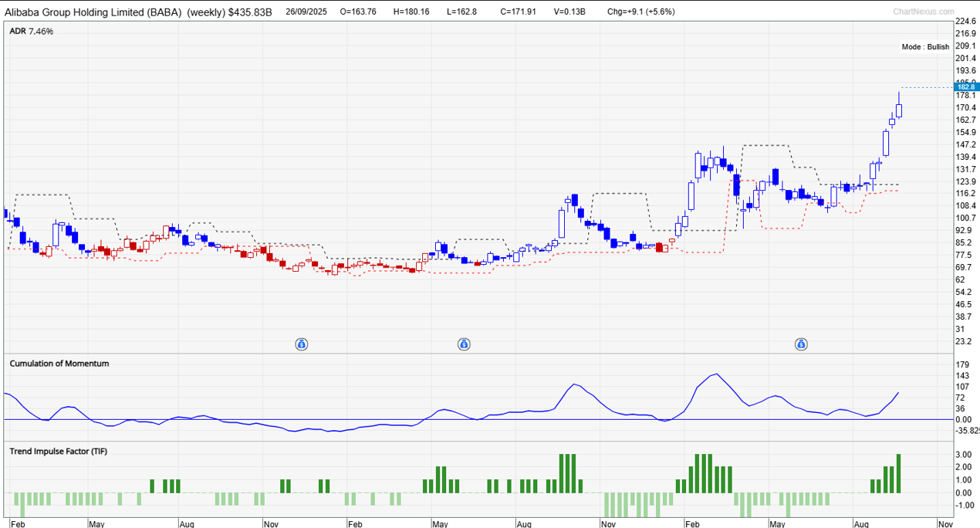The height and width of the screenshot is (528, 980).
Task: Select the Mode : Bullish label
Action: 925,47
